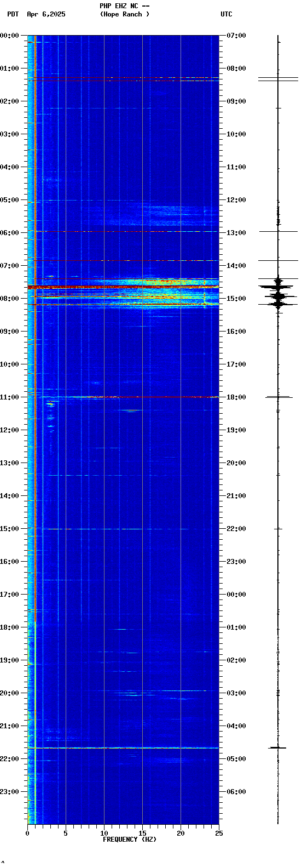Image resolution: width=302 pixels, height=868 pixels.
Task: Click the '13:00' label on PDT axis
Action: [x=9, y=463]
